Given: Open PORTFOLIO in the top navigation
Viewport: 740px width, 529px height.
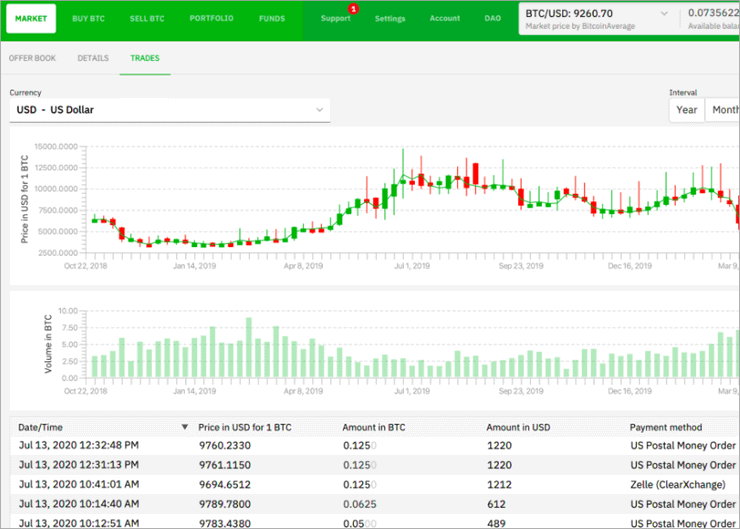Looking at the screenshot, I should point(210,19).
